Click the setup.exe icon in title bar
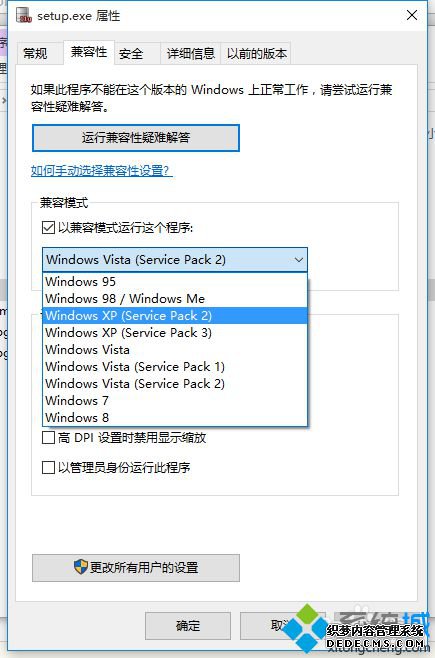This screenshot has width=435, height=658. pos(24,16)
